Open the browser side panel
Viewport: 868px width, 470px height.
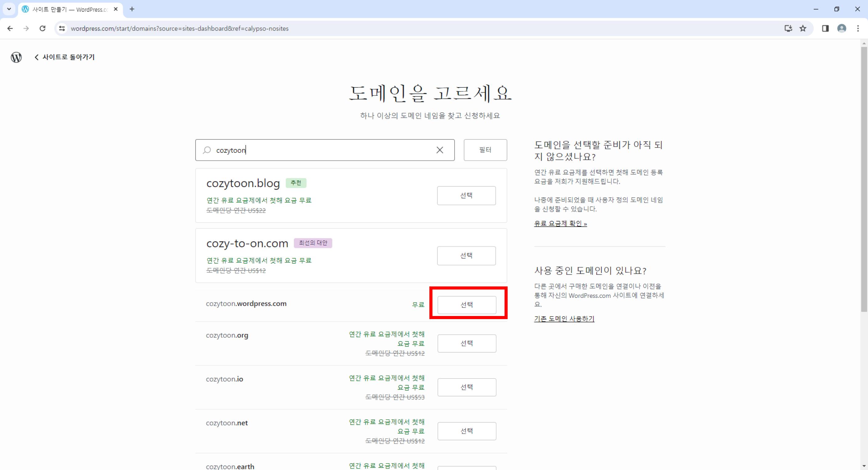point(825,28)
